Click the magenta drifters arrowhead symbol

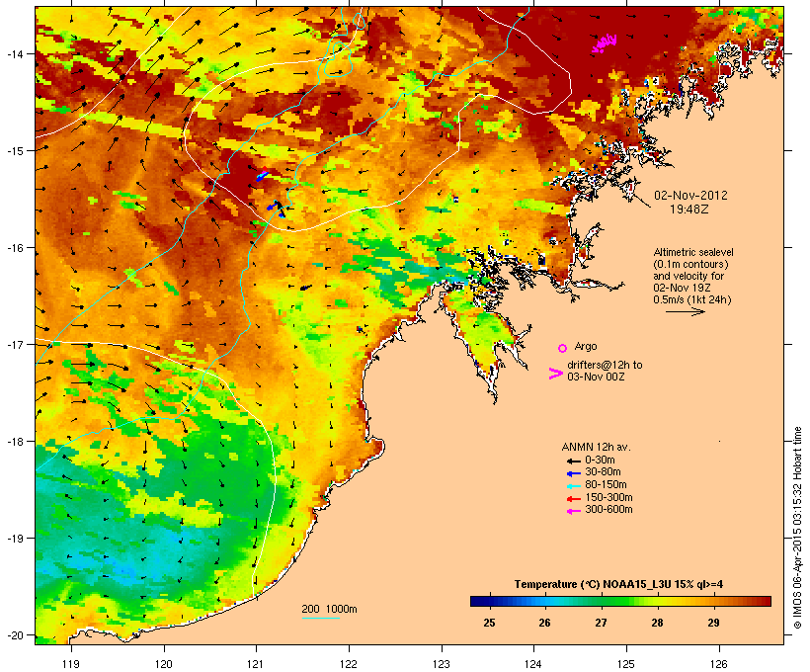(555, 374)
